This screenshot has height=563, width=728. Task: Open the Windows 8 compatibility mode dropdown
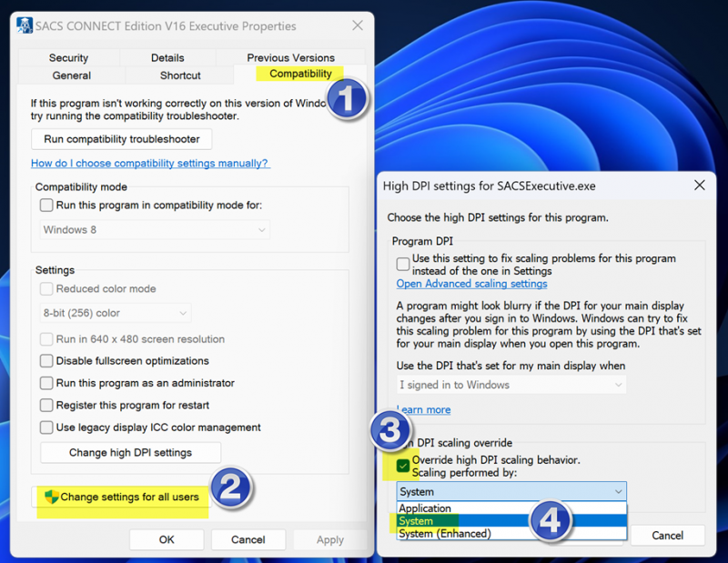coord(155,230)
